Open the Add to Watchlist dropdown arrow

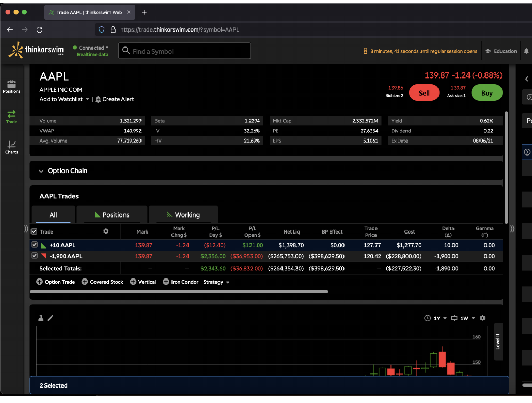coord(87,99)
